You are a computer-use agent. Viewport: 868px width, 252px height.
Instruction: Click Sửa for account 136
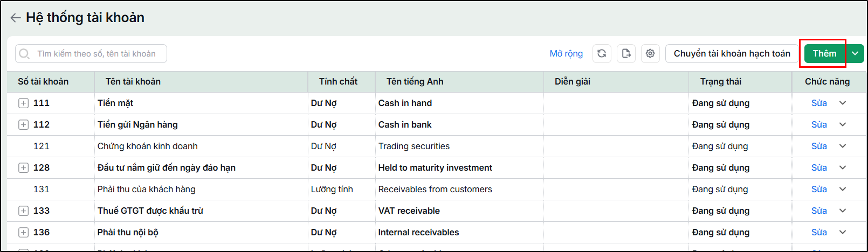click(x=819, y=233)
